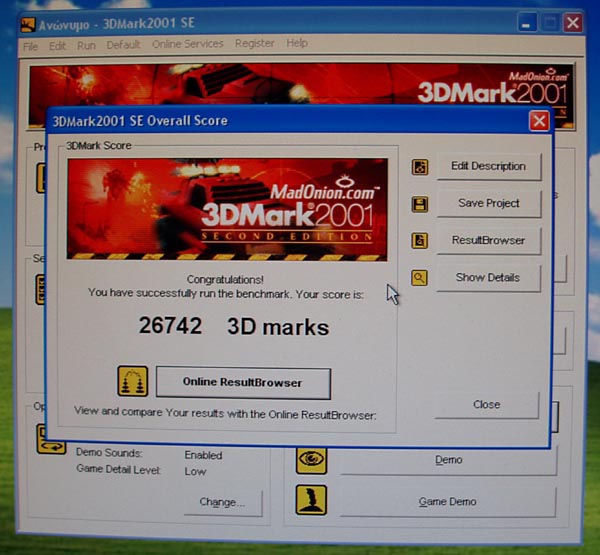This screenshot has width=600, height=555.
Task: Click the Game Demo joystick icon
Action: [x=311, y=500]
